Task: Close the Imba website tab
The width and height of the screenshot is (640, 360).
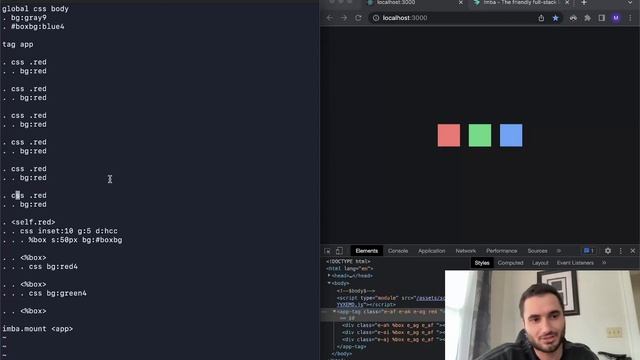Action: tap(567, 2)
